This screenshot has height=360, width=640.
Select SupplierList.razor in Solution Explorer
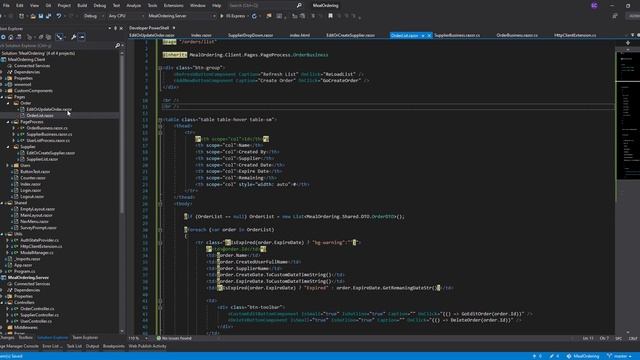42,159
